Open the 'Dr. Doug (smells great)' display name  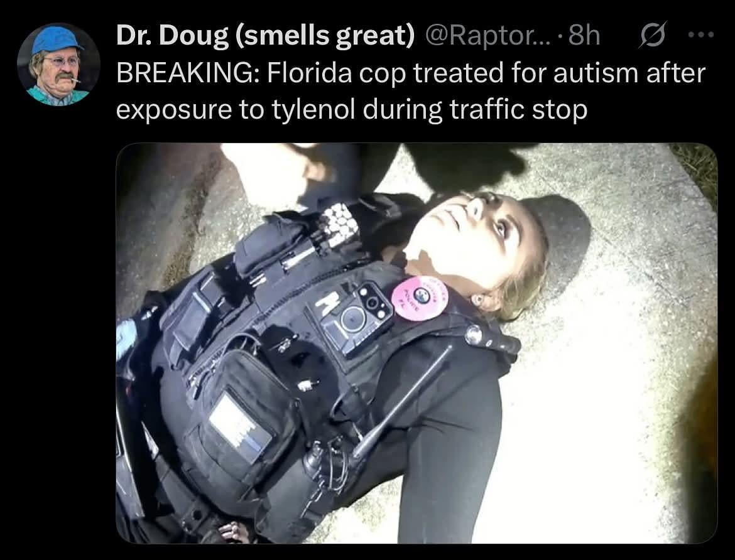[265, 36]
